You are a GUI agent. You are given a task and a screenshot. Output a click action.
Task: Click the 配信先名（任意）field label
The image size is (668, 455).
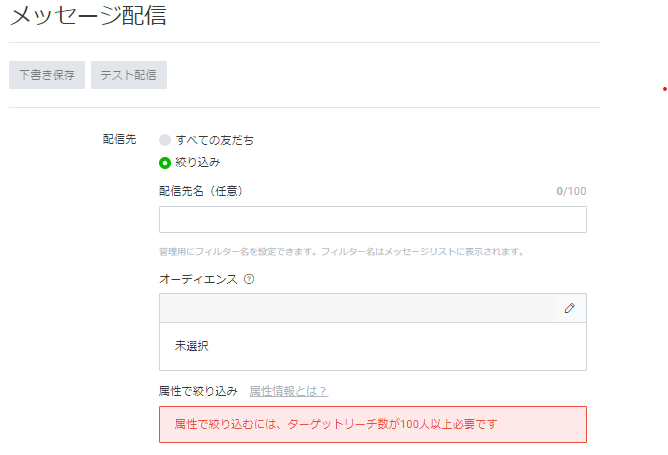pyautogui.click(x=201, y=191)
